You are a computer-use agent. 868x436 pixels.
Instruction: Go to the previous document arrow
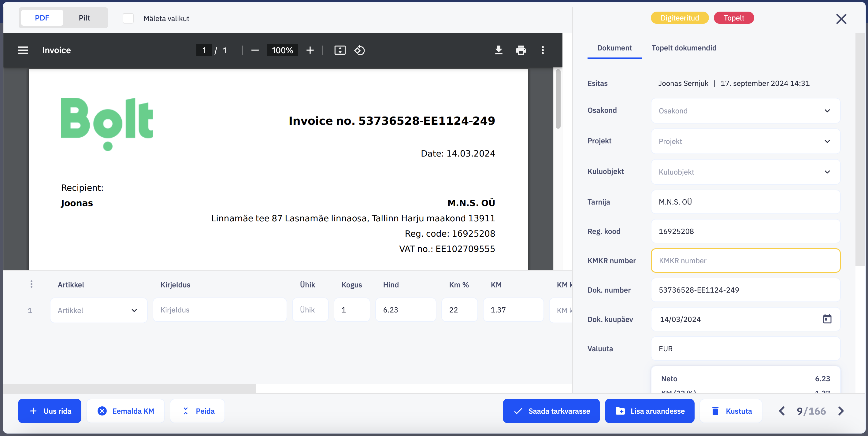click(782, 411)
